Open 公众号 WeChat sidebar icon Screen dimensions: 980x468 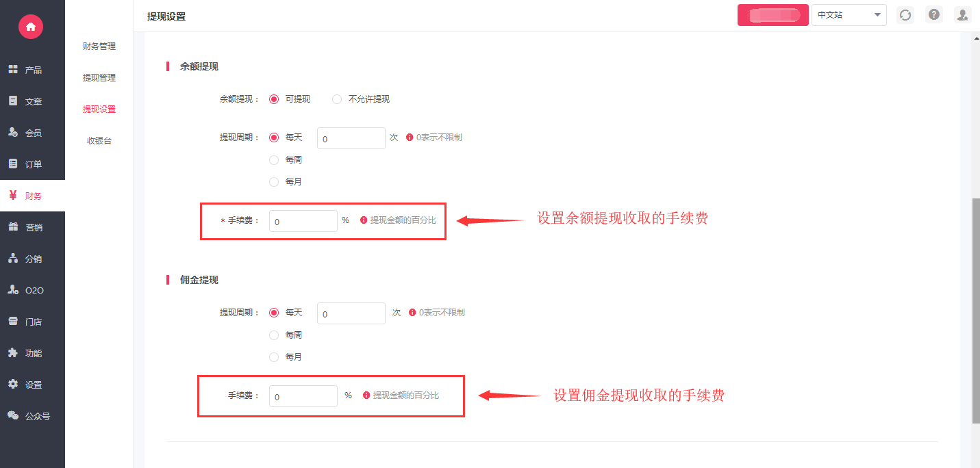[x=13, y=415]
